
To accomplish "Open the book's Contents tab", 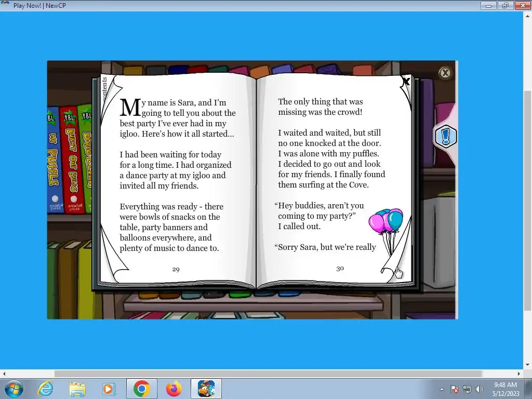I will pyautogui.click(x=104, y=89).
